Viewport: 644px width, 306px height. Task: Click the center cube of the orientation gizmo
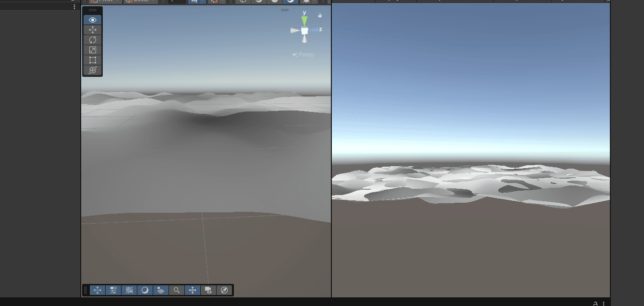(304, 31)
